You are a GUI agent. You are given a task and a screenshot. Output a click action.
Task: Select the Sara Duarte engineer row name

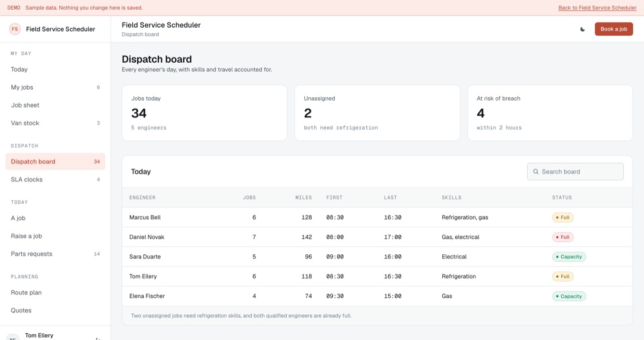point(145,257)
